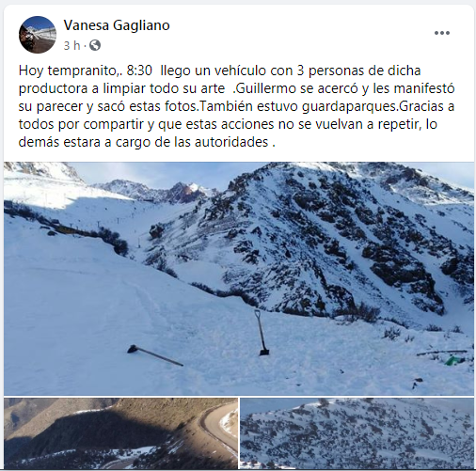The image size is (476, 471).
Task: Click the name "Guillermo" in the post
Action: tap(266, 88)
